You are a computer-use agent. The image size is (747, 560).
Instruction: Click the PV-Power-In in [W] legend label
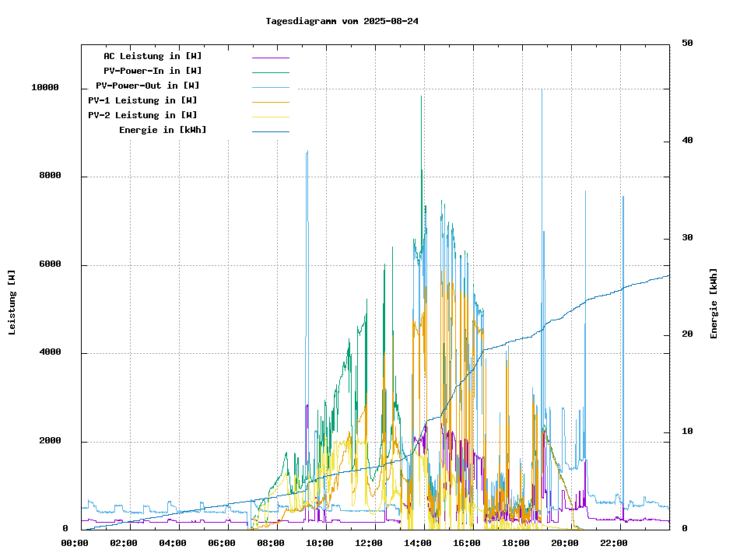(x=153, y=71)
